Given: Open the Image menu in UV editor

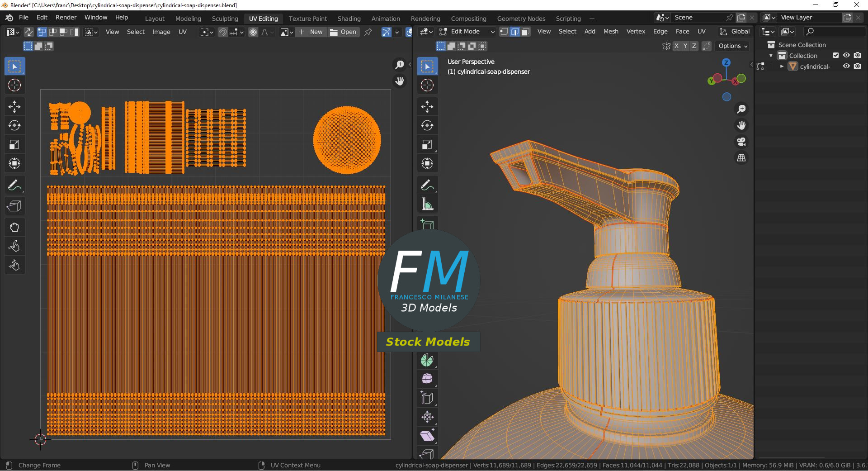Looking at the screenshot, I should tap(161, 32).
